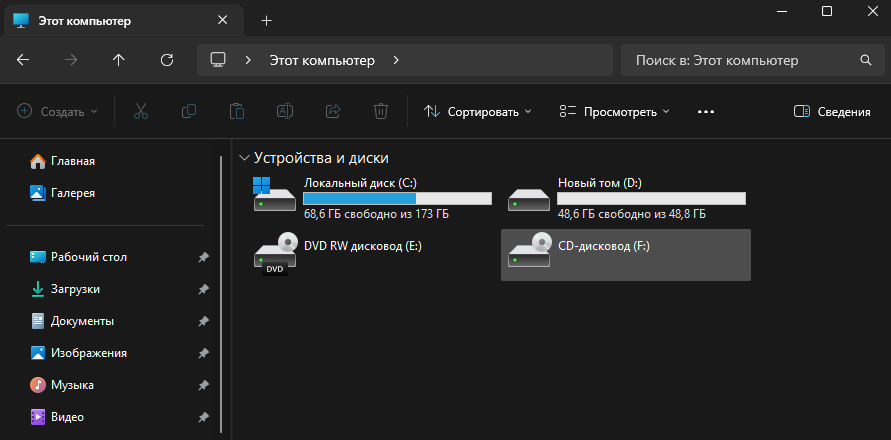This screenshot has width=891, height=440.
Task: Click the pin icon next to Загрузки
Action: click(x=203, y=289)
